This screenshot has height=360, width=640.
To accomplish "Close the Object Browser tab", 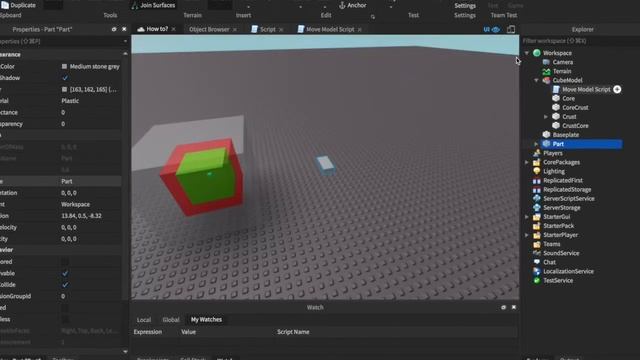I will click(x=235, y=29).
